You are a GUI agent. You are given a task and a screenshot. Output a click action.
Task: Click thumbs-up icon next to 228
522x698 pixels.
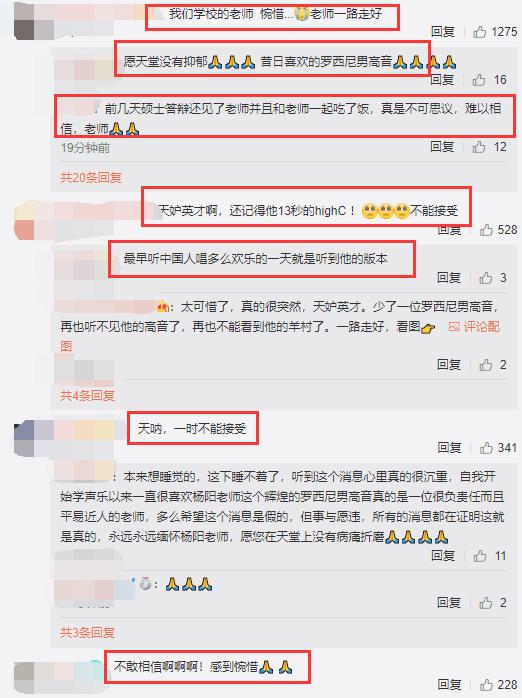pos(486,684)
